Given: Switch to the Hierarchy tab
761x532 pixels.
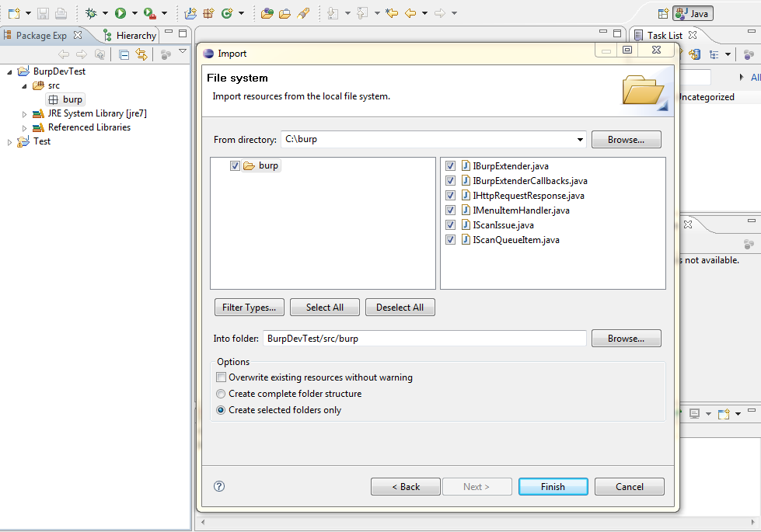Looking at the screenshot, I should tap(130, 36).
